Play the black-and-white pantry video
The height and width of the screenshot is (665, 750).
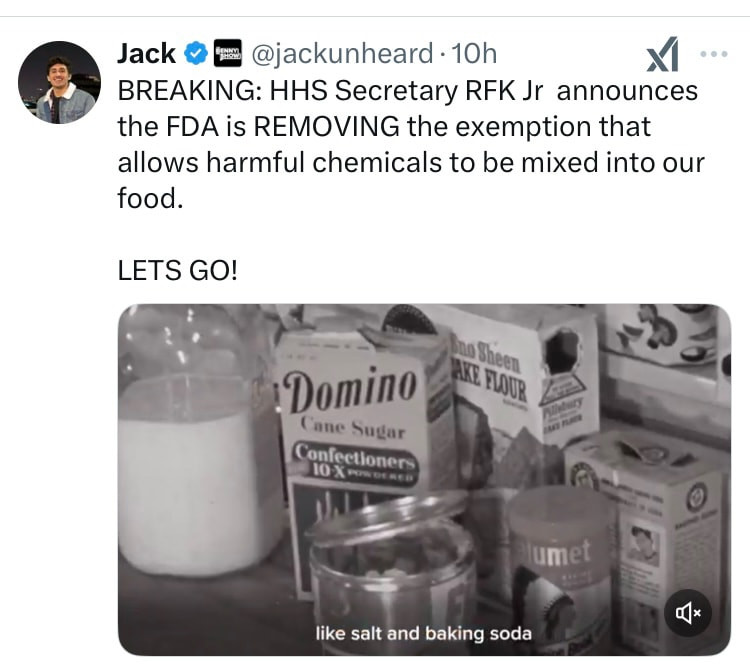pos(424,480)
